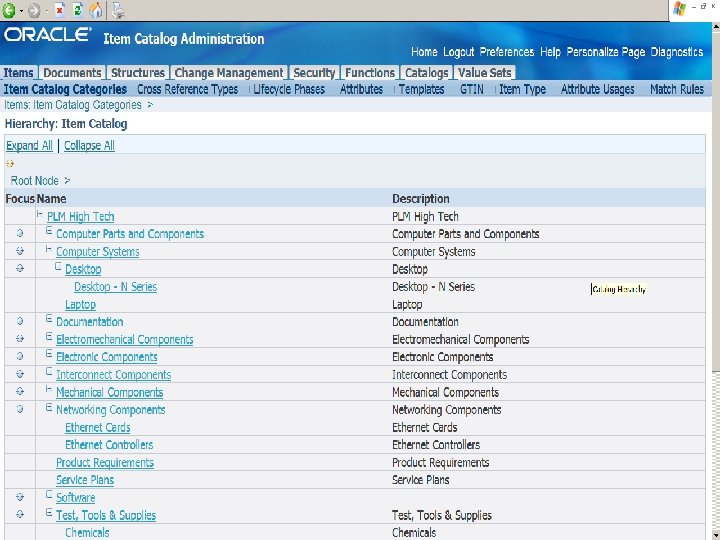This screenshot has height=540, width=720.
Task: Select the Items tab
Action: [x=18, y=73]
